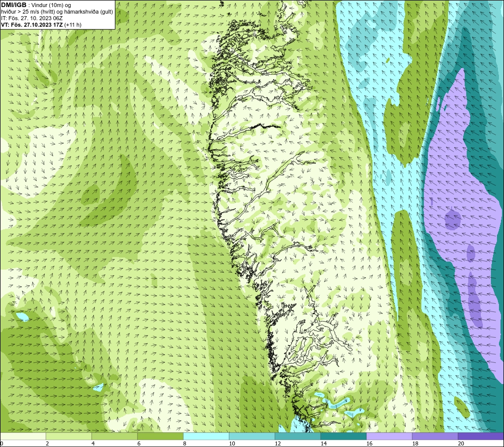Click the legend label "16"
Viewport: 504px width, 447px height.
(369, 444)
